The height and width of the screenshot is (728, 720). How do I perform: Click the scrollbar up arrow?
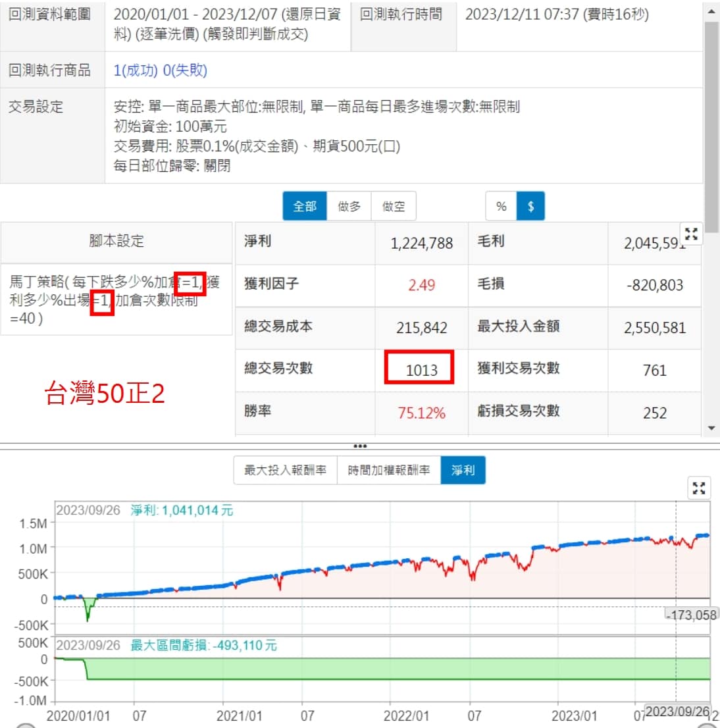(711, 12)
